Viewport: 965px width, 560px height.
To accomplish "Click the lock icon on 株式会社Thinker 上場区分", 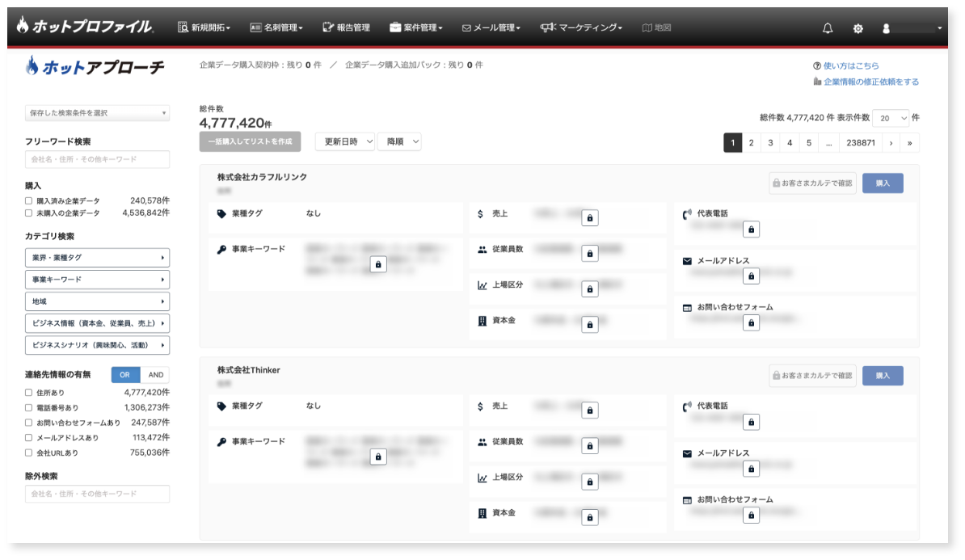I will 589,482.
